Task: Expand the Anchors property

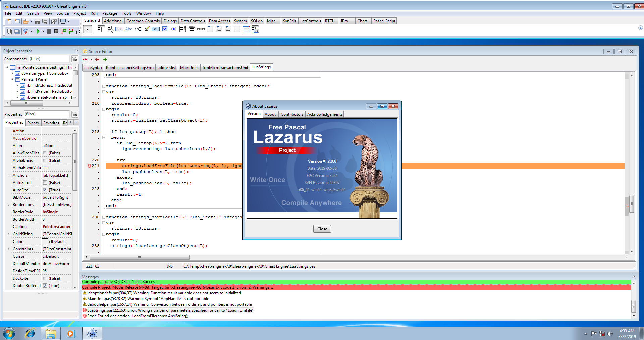Action: point(8,175)
